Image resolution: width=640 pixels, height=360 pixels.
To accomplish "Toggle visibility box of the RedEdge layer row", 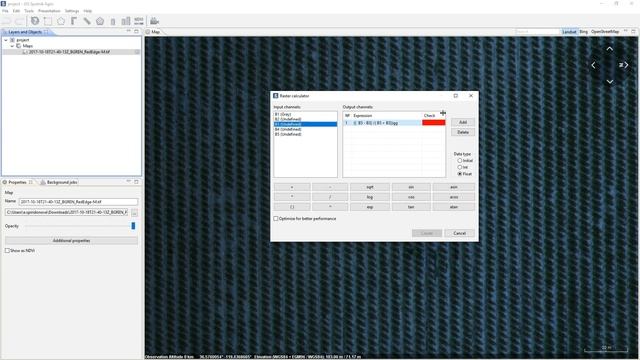I will pos(137,52).
